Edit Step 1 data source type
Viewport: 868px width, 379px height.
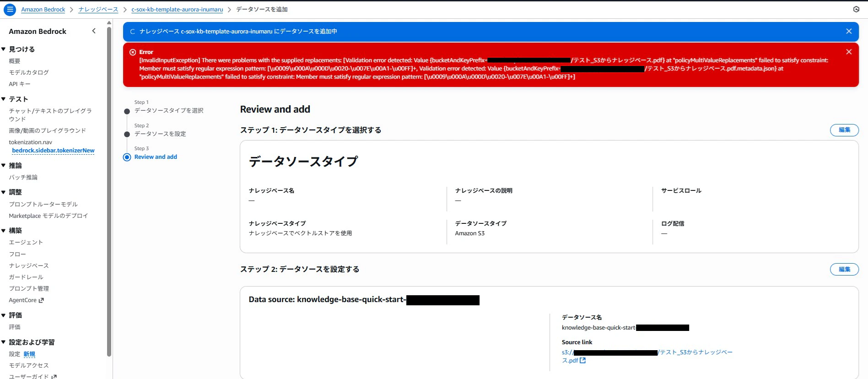point(844,130)
